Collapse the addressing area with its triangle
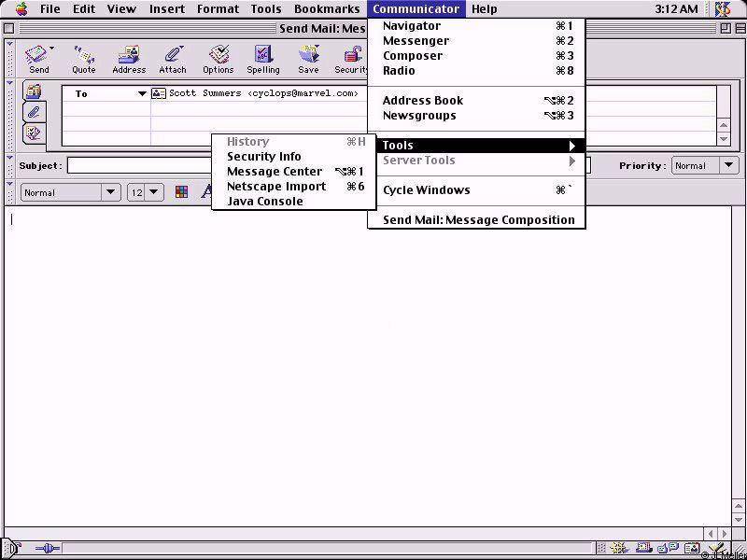The height and width of the screenshot is (560, 747). pos(9,84)
